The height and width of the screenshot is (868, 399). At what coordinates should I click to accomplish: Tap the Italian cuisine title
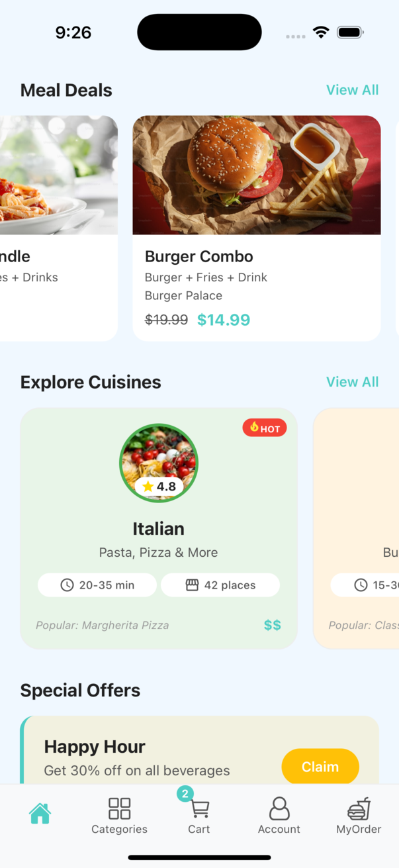click(159, 528)
